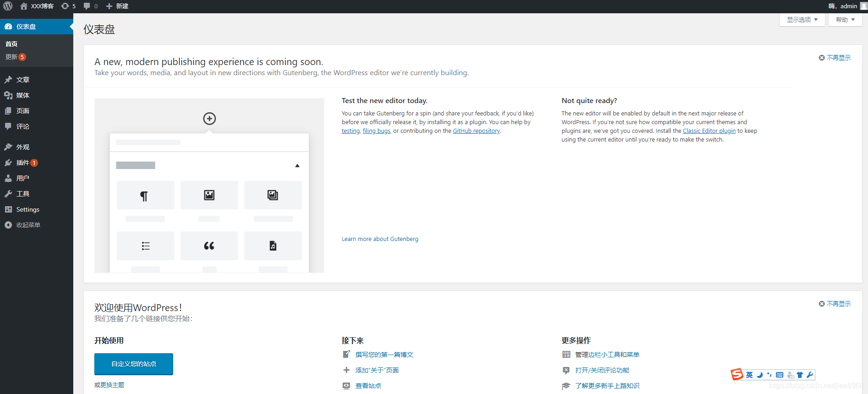This screenshot has width=868, height=394.
Task: Click the 评论 comments icon in sidebar
Action: pyautogui.click(x=8, y=126)
